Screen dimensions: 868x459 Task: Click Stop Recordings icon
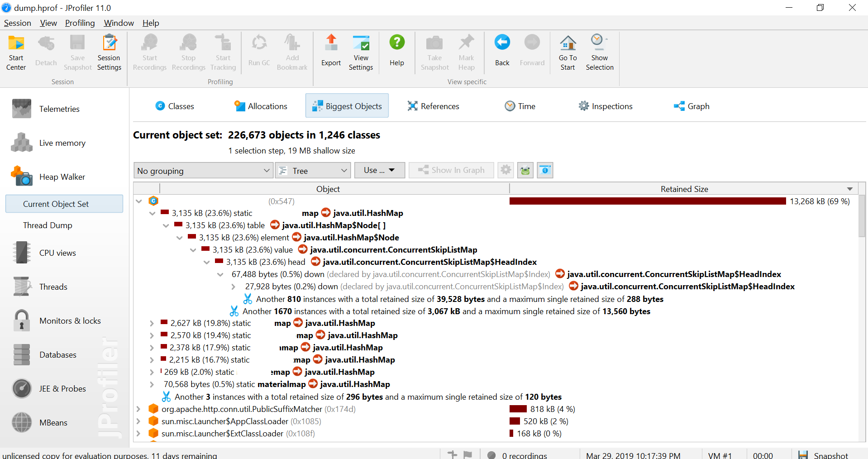coord(189,53)
